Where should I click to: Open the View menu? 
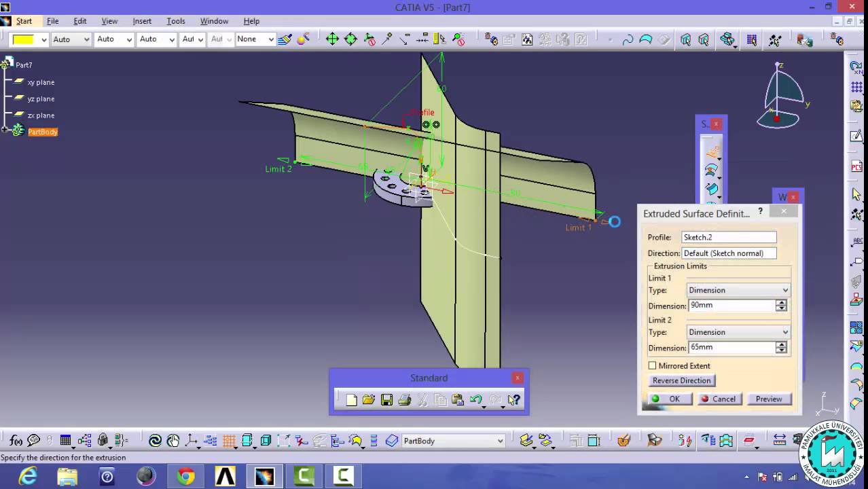coord(109,21)
